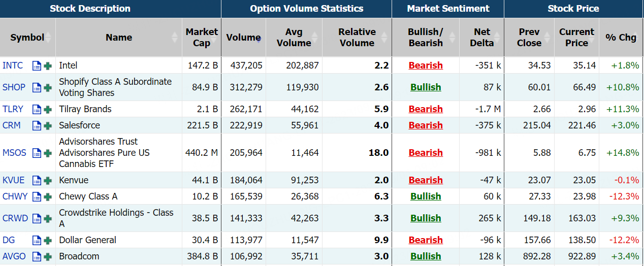Viewport: 644px width, 266px height.
Task: Click the green plus icon for SHOP
Action: coord(48,87)
